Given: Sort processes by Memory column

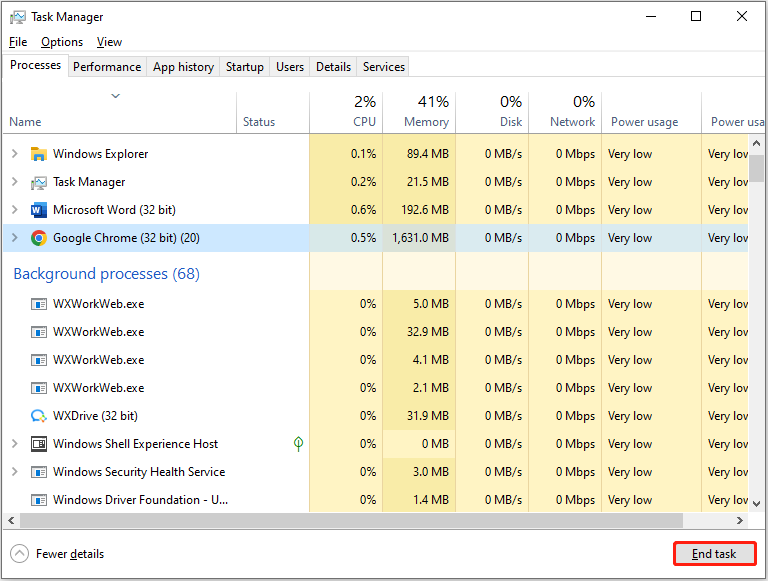Looking at the screenshot, I should (x=419, y=113).
